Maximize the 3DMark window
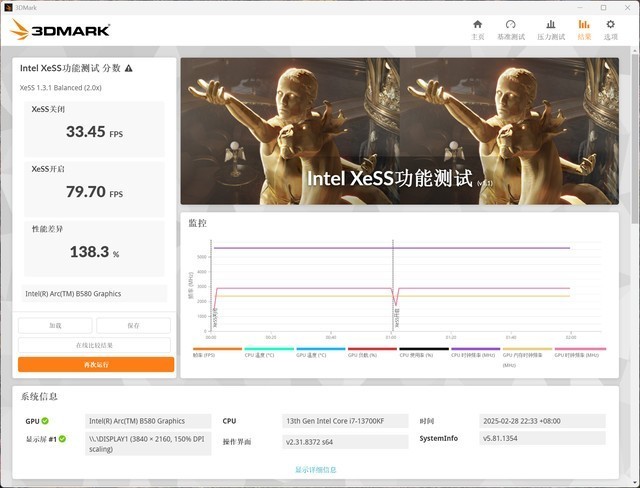640x488 pixels. coord(603,7)
